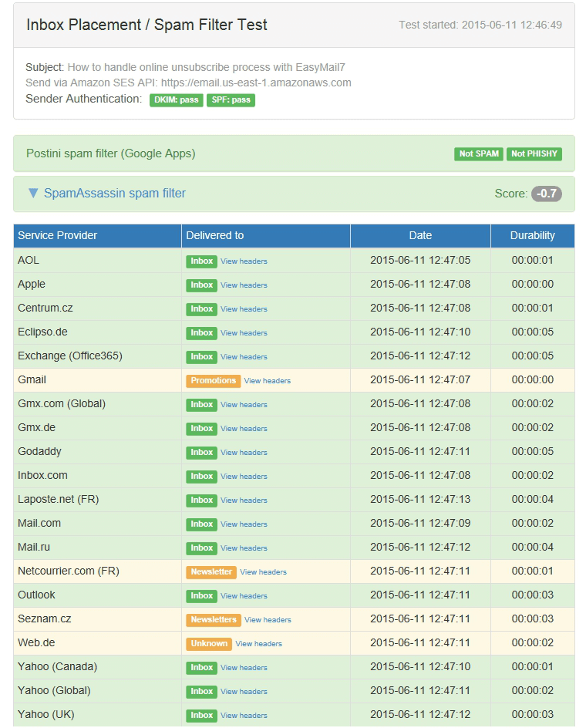View headers for Web.de
586x728 pixels.
pos(258,644)
